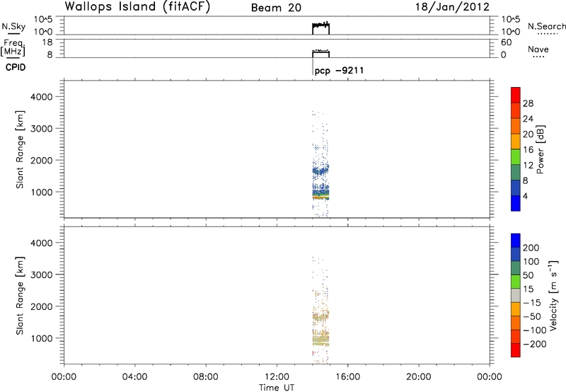The image size is (566, 392).
Task: Click the '200' label on the Velocity colorbar
Action: (531, 248)
